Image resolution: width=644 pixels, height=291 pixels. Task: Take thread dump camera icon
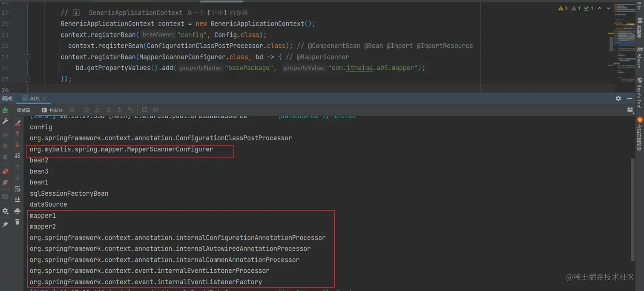point(5,197)
